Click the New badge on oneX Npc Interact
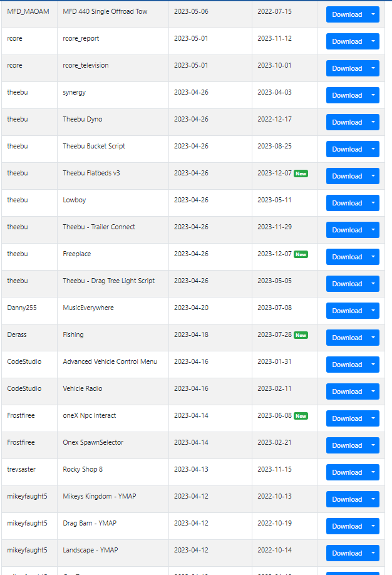This screenshot has height=575, width=392. pyautogui.click(x=301, y=416)
